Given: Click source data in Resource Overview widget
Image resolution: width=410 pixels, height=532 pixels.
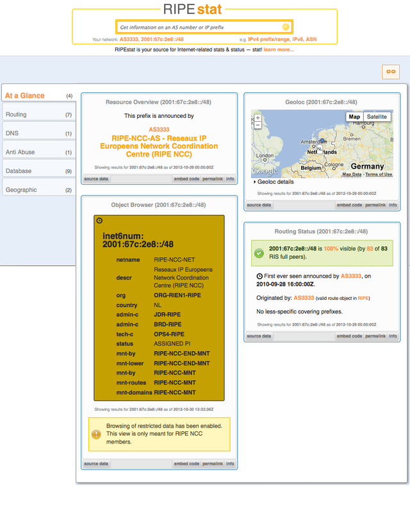Looking at the screenshot, I should pos(96,179).
